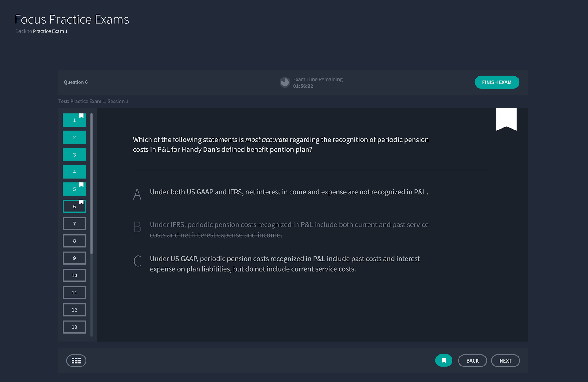Click the teal bookmark button near Back
The image size is (588, 382).
(444, 361)
